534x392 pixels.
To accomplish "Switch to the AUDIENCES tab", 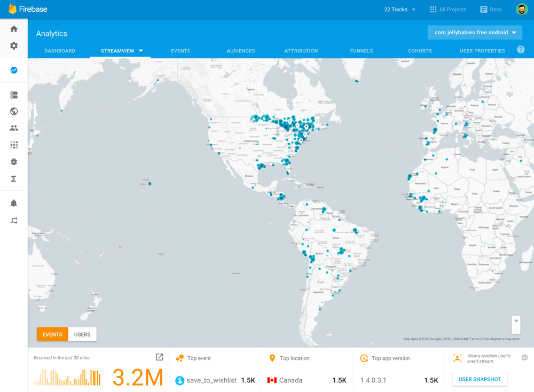I will [x=241, y=51].
